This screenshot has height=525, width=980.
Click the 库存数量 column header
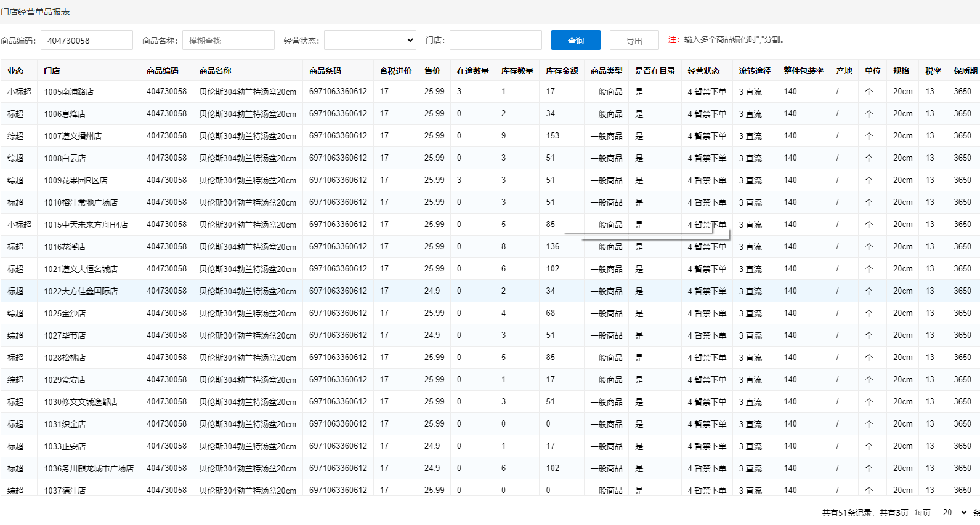517,71
